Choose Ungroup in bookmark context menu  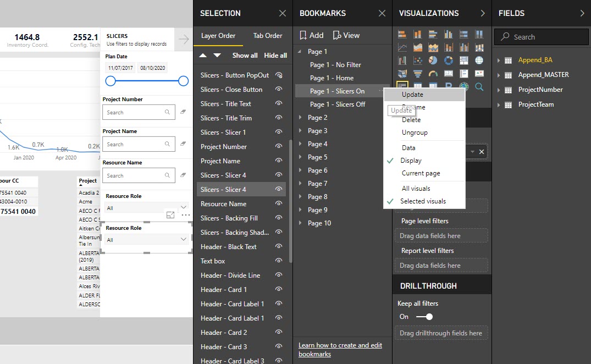click(x=415, y=133)
